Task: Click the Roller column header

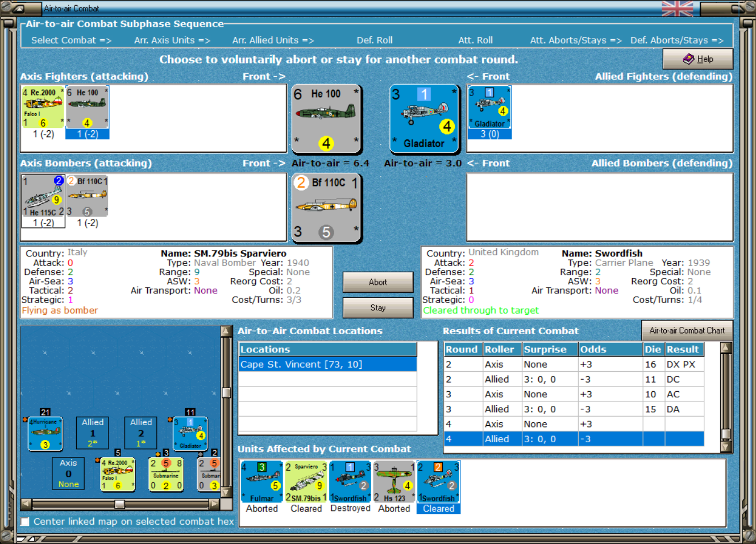Action: (x=502, y=350)
